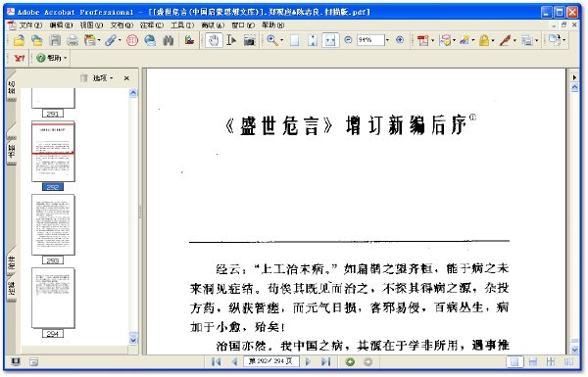Click the 94% zoom percentage field
Viewport: 588px width, 377px height.
pos(370,40)
